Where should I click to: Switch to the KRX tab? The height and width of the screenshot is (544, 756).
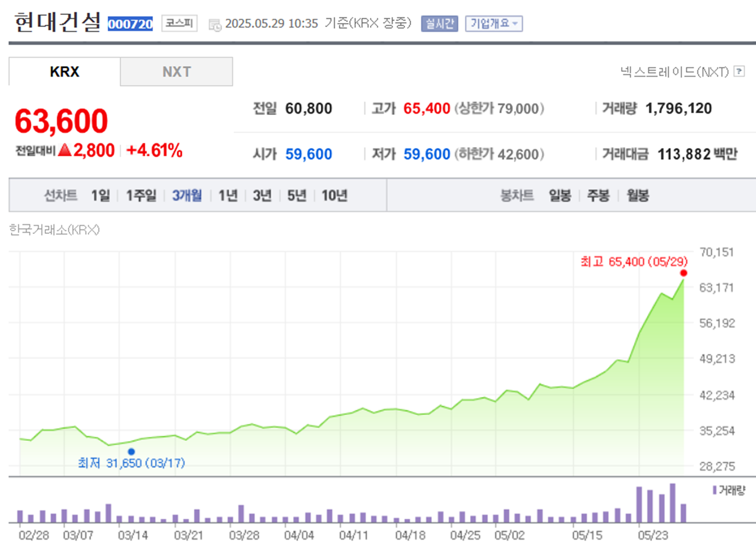coord(65,72)
